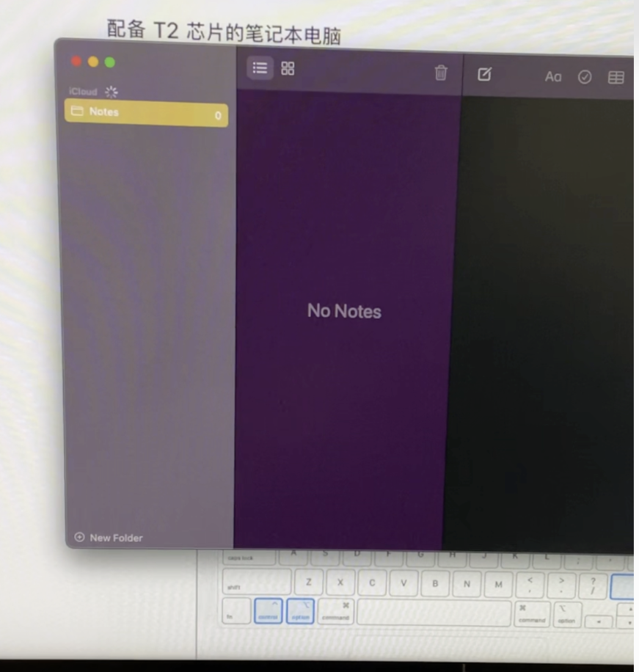This screenshot has width=639, height=672.
Task: Add a checklist to the note
Action: tap(585, 77)
